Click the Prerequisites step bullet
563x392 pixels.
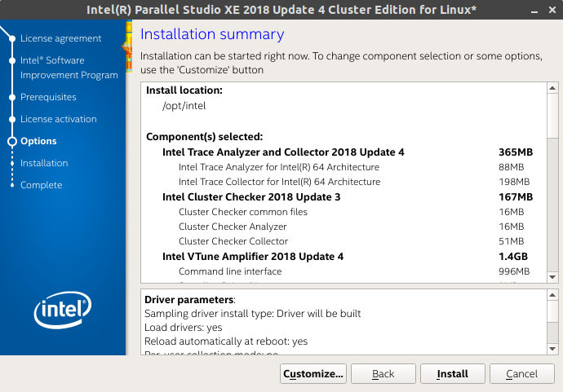click(12, 97)
